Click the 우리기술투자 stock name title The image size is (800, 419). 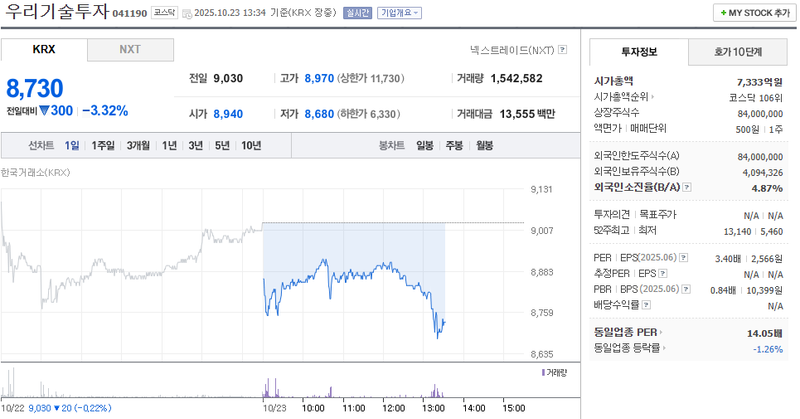coord(56,11)
